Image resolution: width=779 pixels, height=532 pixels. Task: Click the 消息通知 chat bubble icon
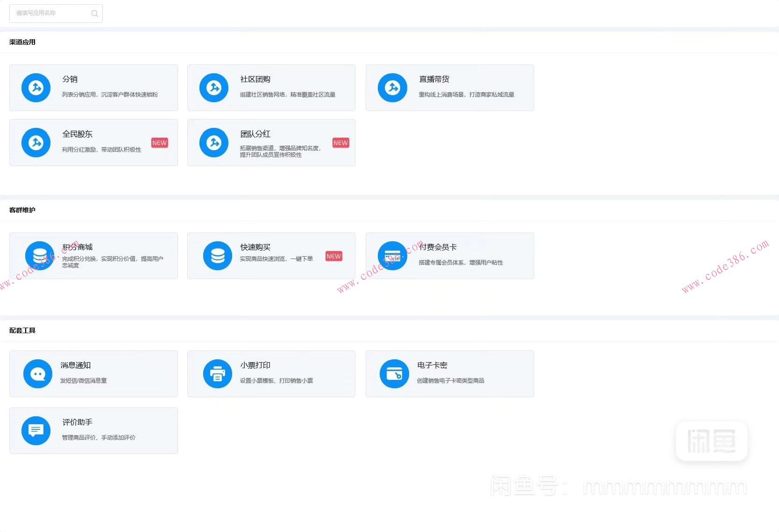38,374
